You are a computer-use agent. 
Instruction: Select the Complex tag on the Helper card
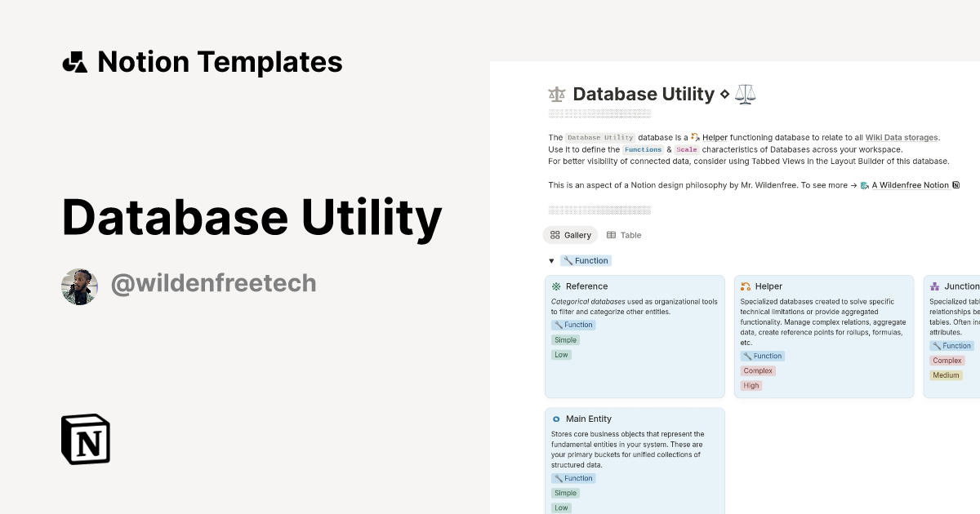(758, 370)
